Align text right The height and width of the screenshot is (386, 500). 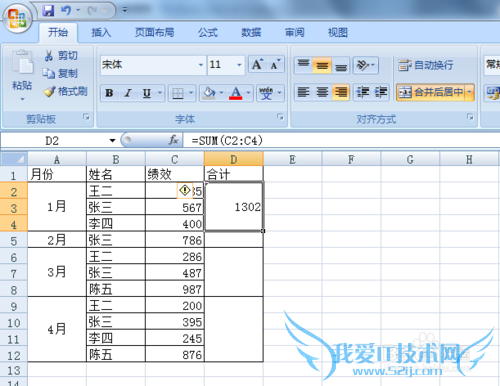click(341, 92)
